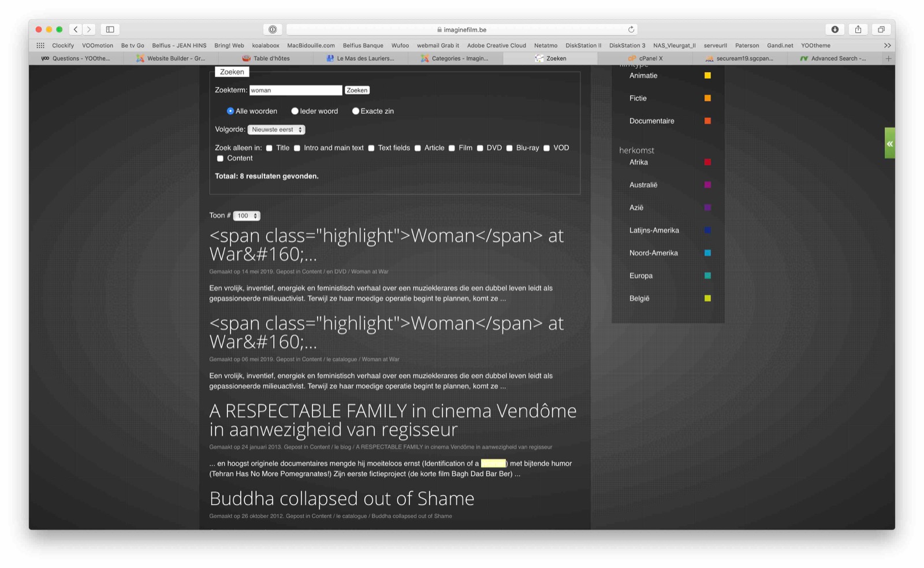Open 'Buddha collapsed out of Shame' result
This screenshot has height=568, width=924.
341,498
